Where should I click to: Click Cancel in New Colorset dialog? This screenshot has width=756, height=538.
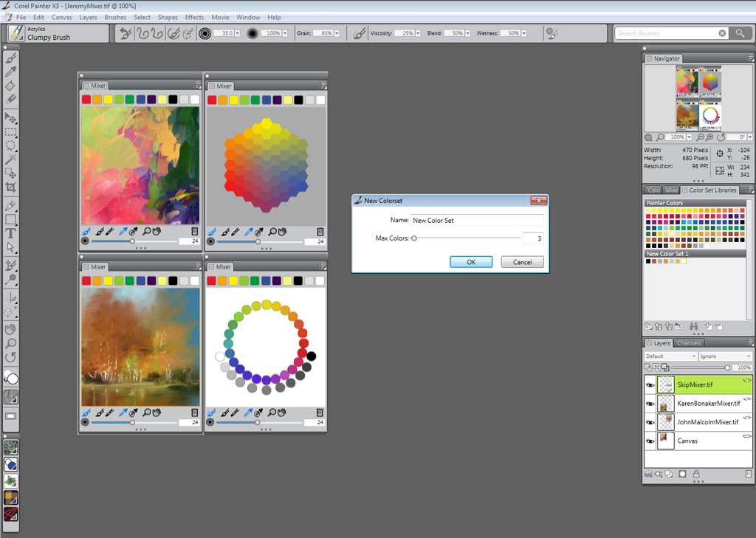522,262
